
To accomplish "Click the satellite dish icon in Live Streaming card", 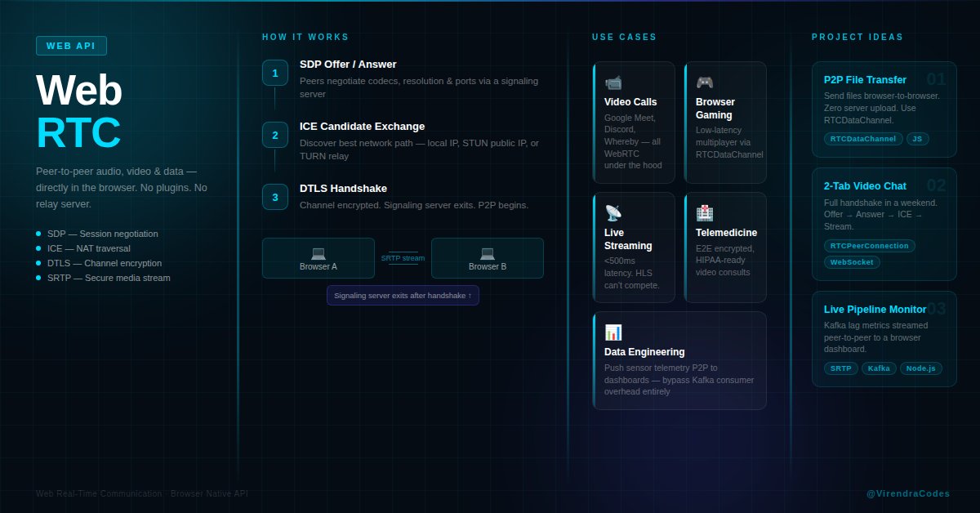I will tap(613, 213).
